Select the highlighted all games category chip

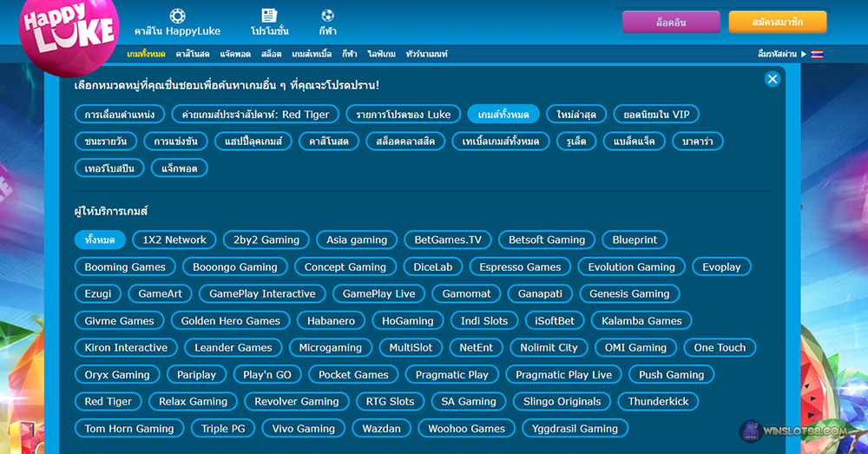tap(503, 114)
